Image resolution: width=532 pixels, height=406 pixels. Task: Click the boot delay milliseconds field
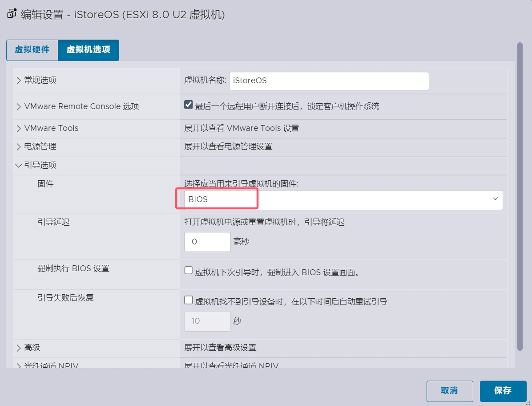coord(207,242)
